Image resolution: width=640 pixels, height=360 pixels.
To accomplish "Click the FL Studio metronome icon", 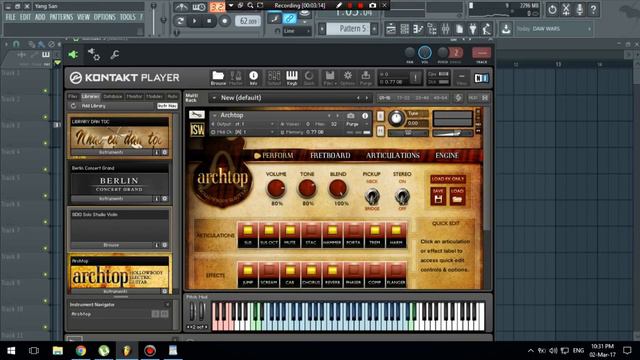I will [x=181, y=7].
